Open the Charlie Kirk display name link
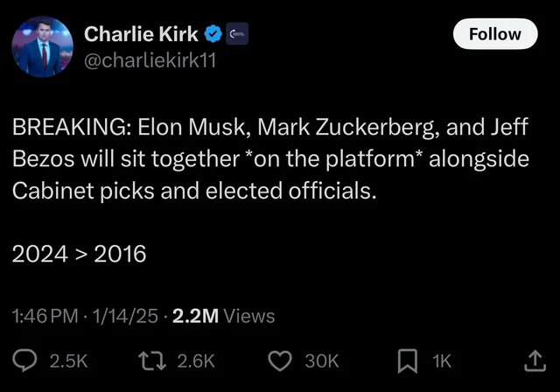This screenshot has height=392, width=560. click(x=141, y=35)
